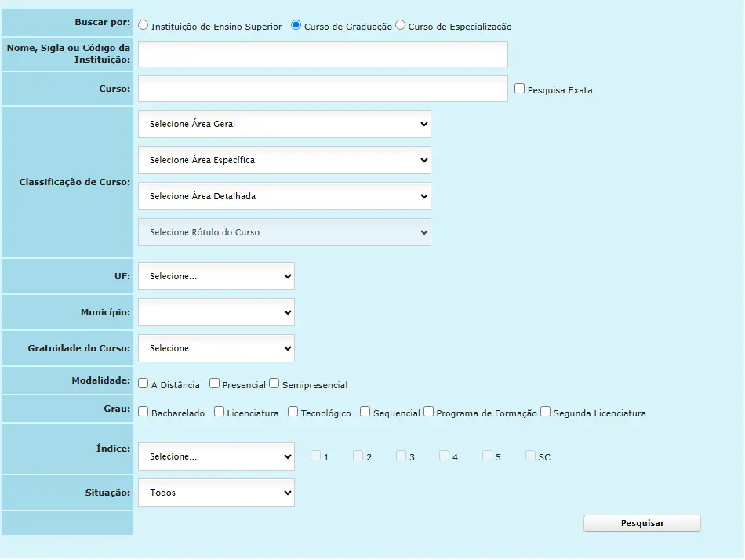The width and height of the screenshot is (745, 560).
Task: Click the Curso text field
Action: [x=323, y=89]
